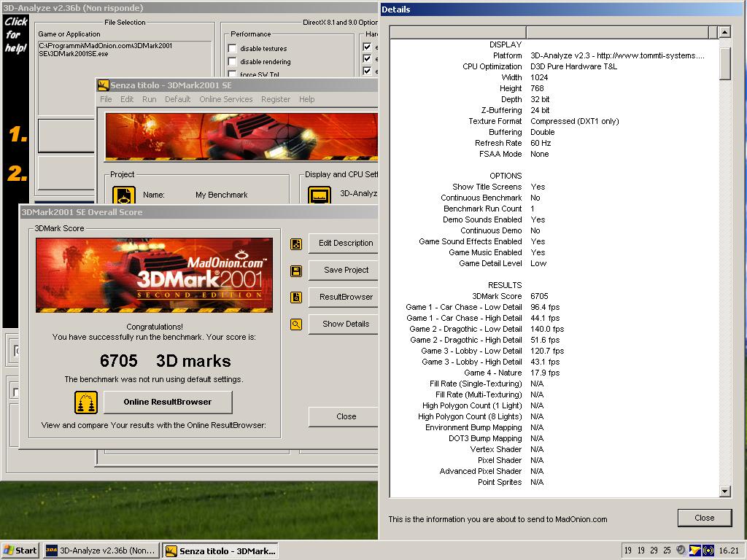
Task: Open the Register menu
Action: point(275,99)
